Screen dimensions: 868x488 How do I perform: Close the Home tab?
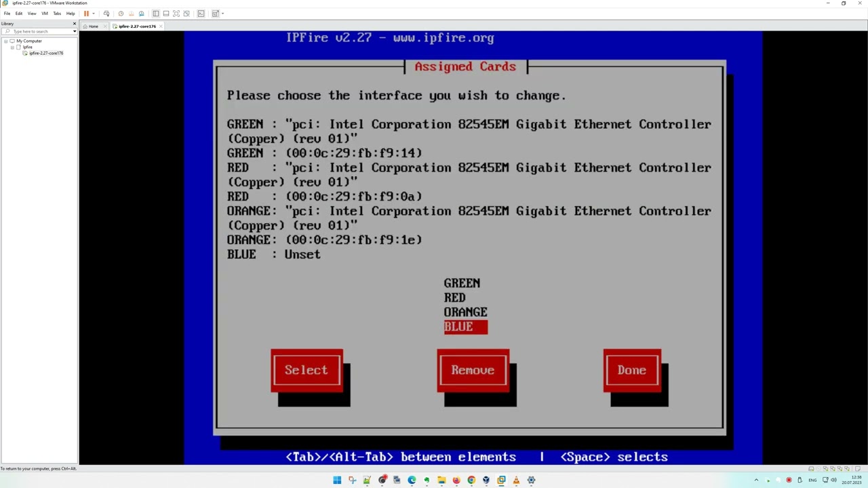pyautogui.click(x=105, y=26)
